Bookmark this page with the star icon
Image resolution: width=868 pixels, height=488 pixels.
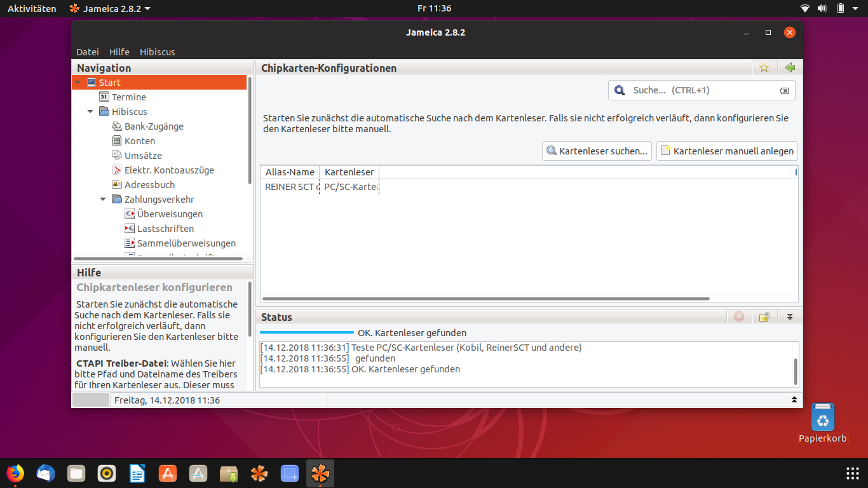pos(764,68)
